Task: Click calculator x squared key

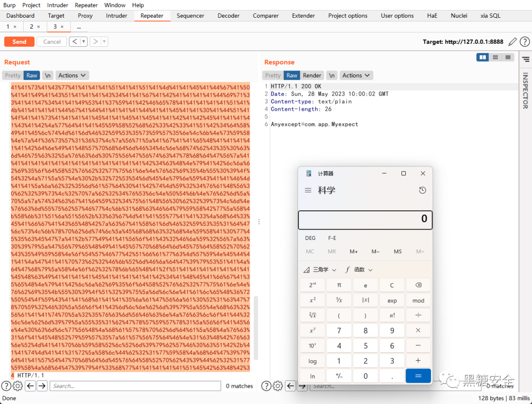Action: (312, 301)
